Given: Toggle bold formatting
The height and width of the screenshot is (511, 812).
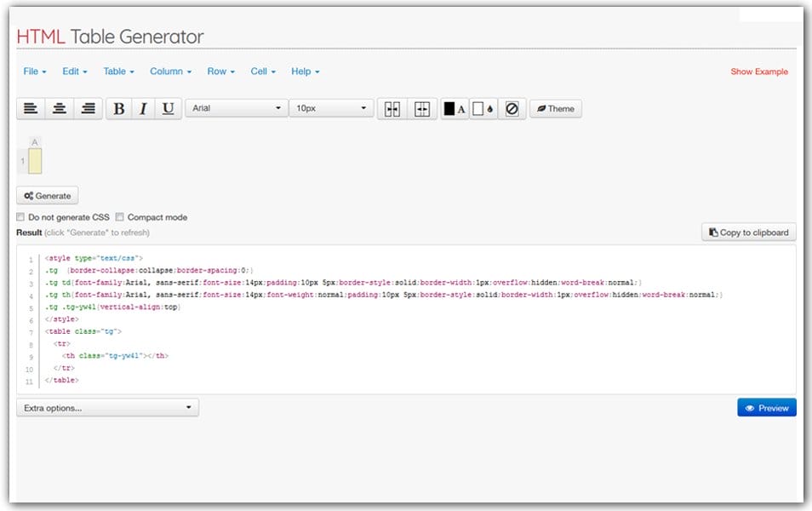Looking at the screenshot, I should pyautogui.click(x=118, y=108).
